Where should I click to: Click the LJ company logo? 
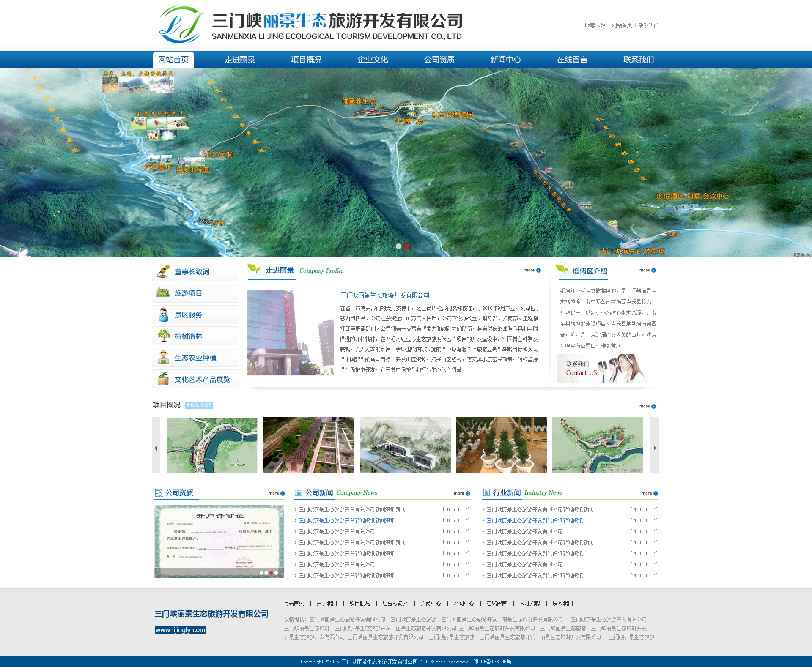click(x=181, y=25)
